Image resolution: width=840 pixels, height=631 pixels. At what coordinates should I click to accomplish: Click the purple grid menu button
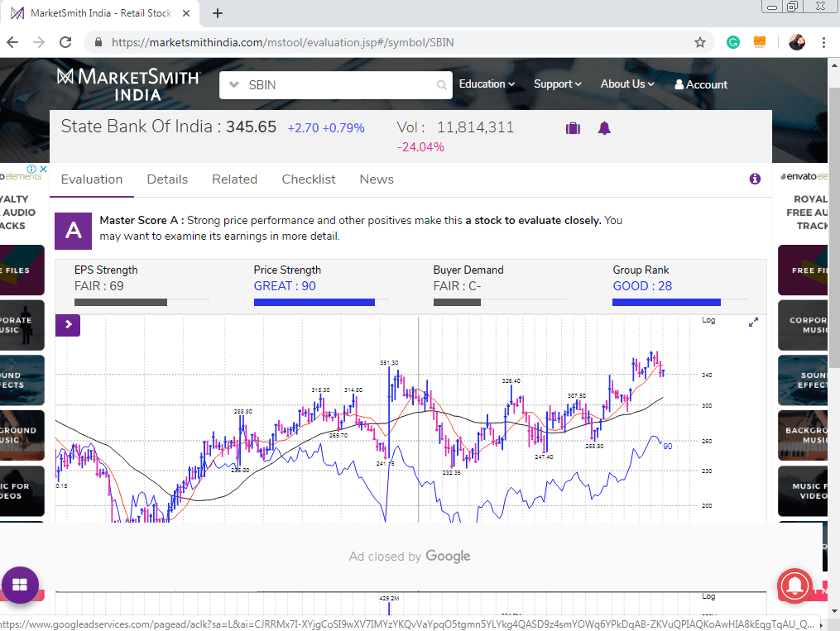20,585
